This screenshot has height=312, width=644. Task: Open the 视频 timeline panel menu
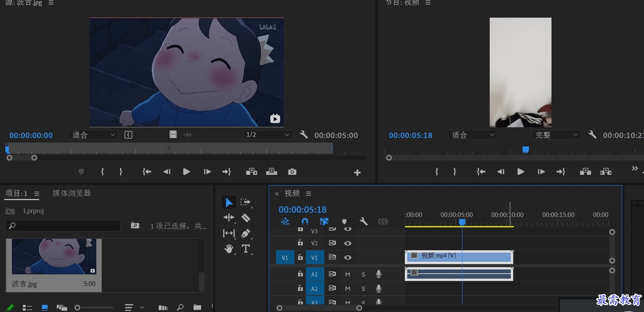click(309, 194)
